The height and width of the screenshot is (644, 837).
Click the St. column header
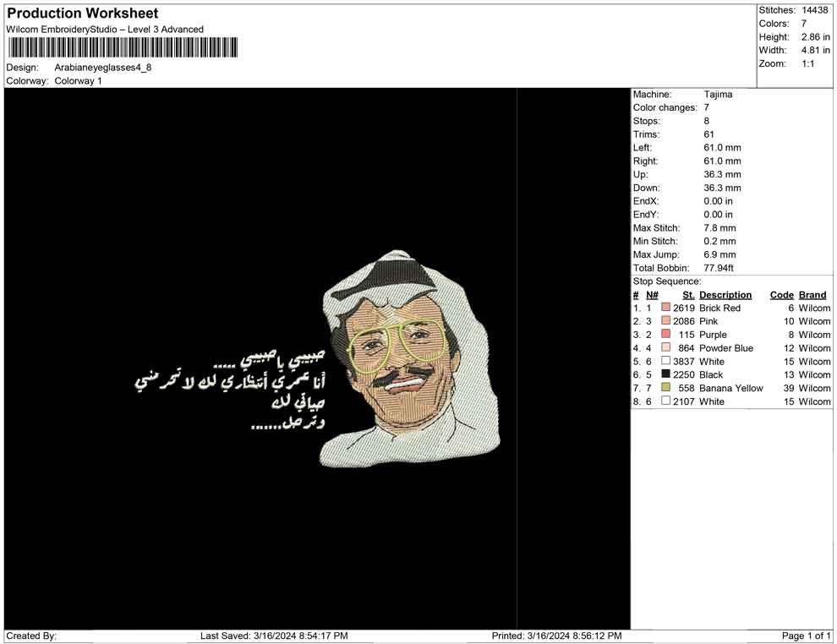[x=688, y=295]
